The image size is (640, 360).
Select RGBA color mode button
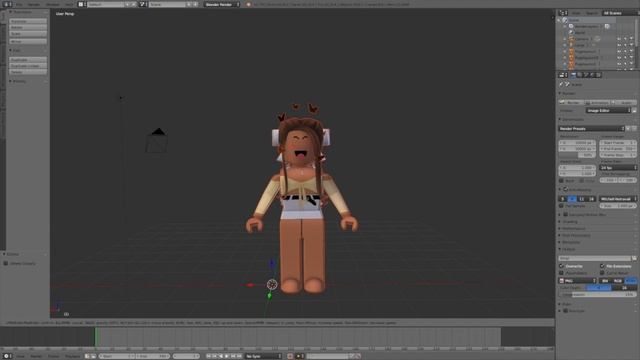click(631, 281)
